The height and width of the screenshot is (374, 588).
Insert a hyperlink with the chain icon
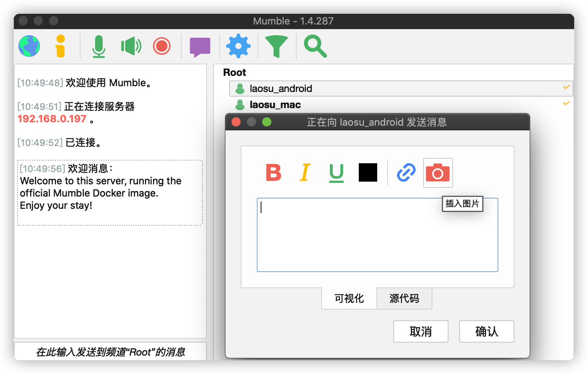coord(406,172)
